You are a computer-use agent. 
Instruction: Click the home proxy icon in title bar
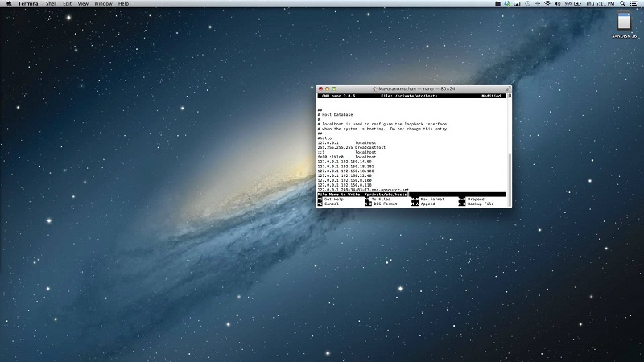click(374, 89)
